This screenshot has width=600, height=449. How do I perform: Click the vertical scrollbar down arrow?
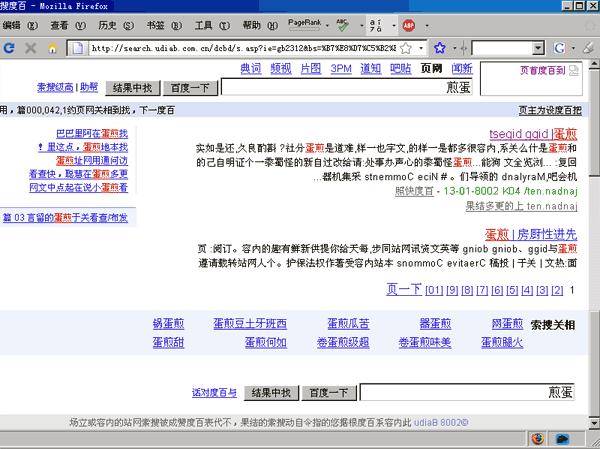594,423
